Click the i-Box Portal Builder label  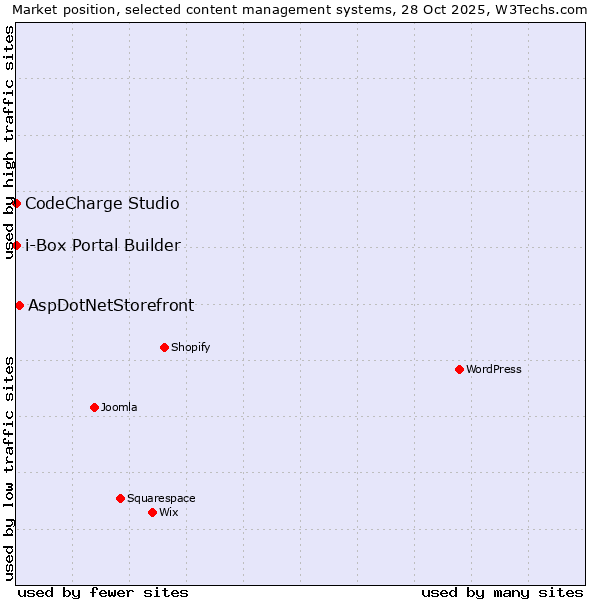click(x=102, y=246)
